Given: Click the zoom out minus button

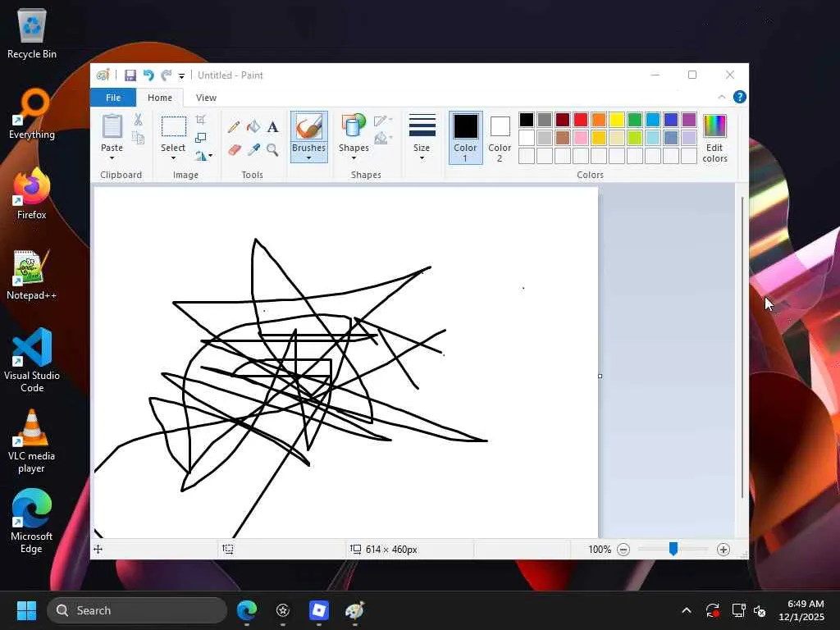Looking at the screenshot, I should pos(623,550).
